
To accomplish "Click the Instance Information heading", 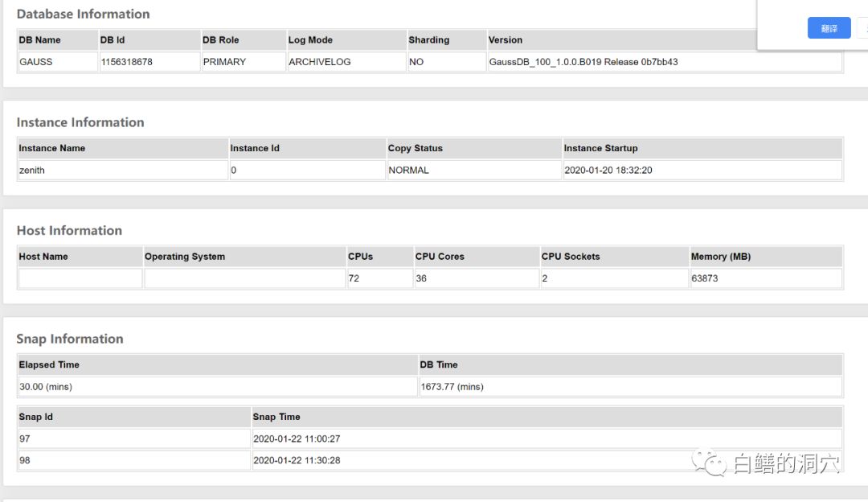I will [x=80, y=122].
